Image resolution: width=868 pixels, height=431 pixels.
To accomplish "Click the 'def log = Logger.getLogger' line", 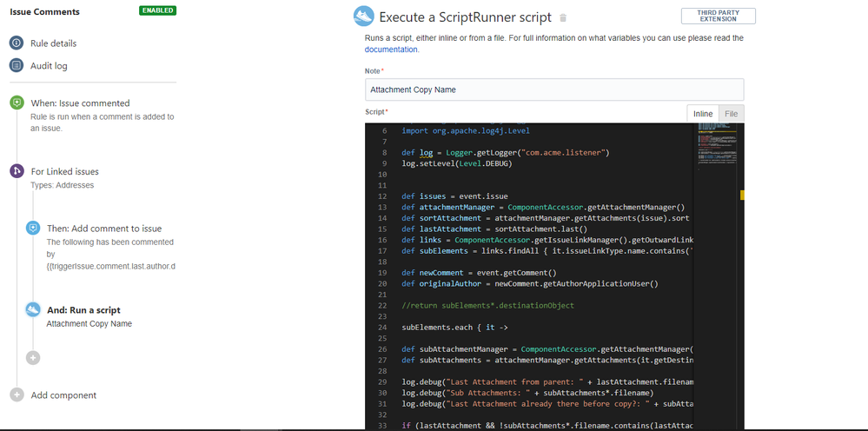I will (506, 153).
